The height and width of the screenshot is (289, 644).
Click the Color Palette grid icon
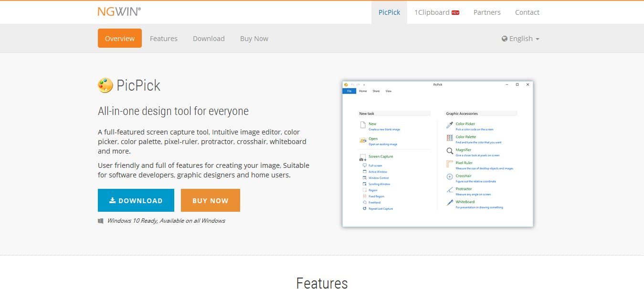[x=450, y=138]
